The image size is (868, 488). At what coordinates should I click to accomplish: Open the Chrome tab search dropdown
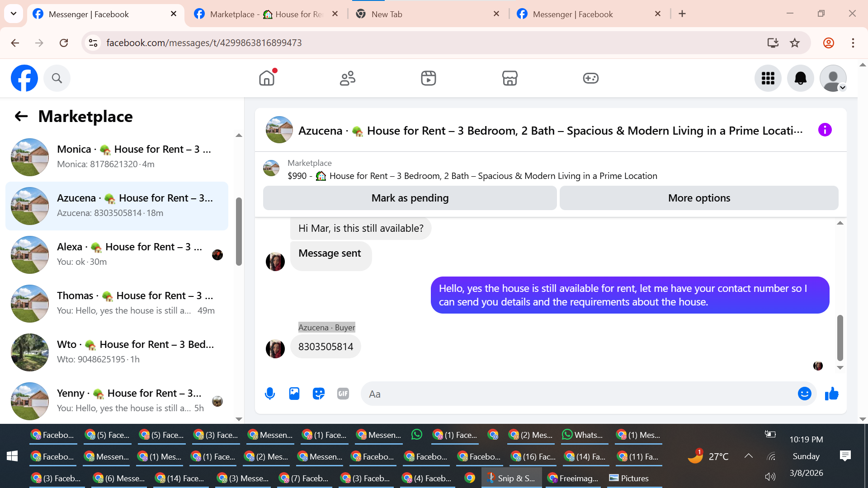14,14
